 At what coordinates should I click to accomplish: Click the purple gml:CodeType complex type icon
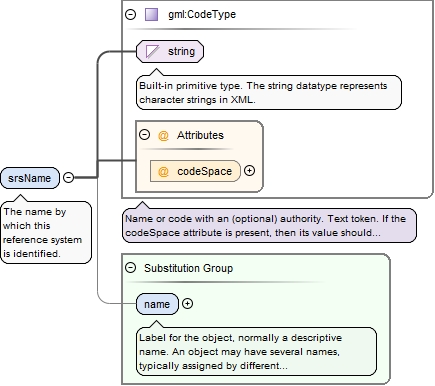151,15
